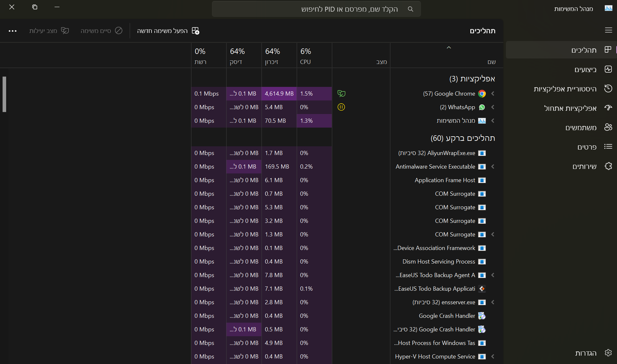Switch to the פרטים tab label

[587, 147]
